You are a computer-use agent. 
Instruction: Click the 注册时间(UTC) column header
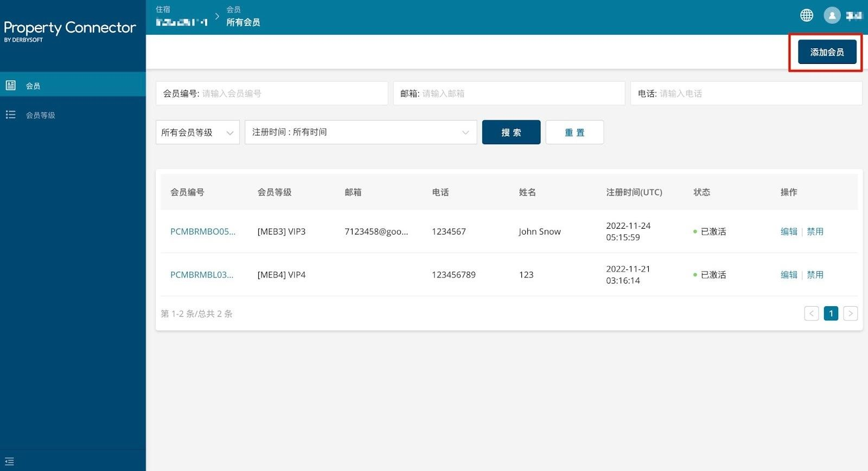tap(634, 192)
